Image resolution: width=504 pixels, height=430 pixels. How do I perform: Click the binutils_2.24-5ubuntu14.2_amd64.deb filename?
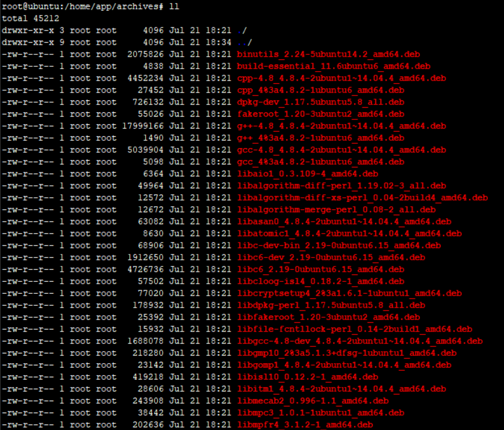tap(328, 54)
